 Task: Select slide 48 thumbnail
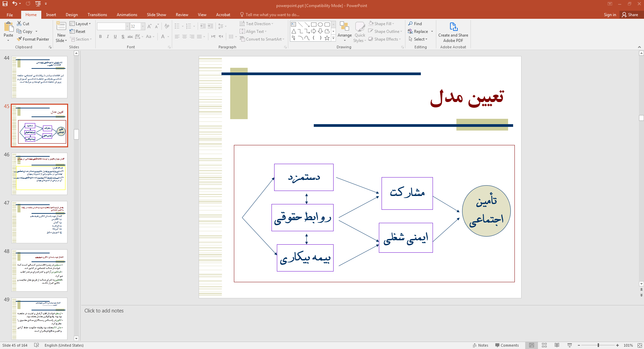pos(39,270)
